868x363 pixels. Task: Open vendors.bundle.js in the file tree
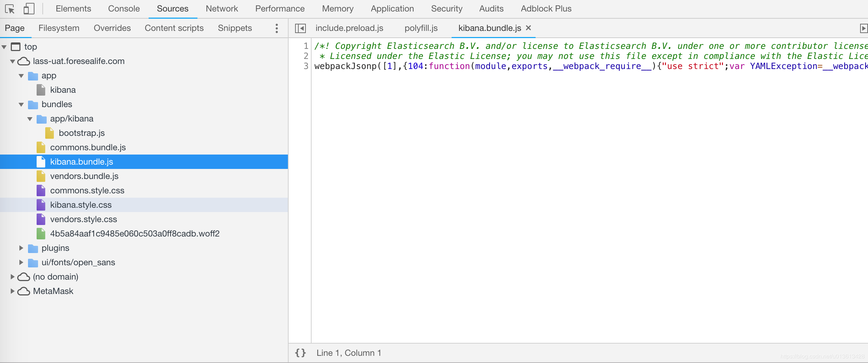84,176
